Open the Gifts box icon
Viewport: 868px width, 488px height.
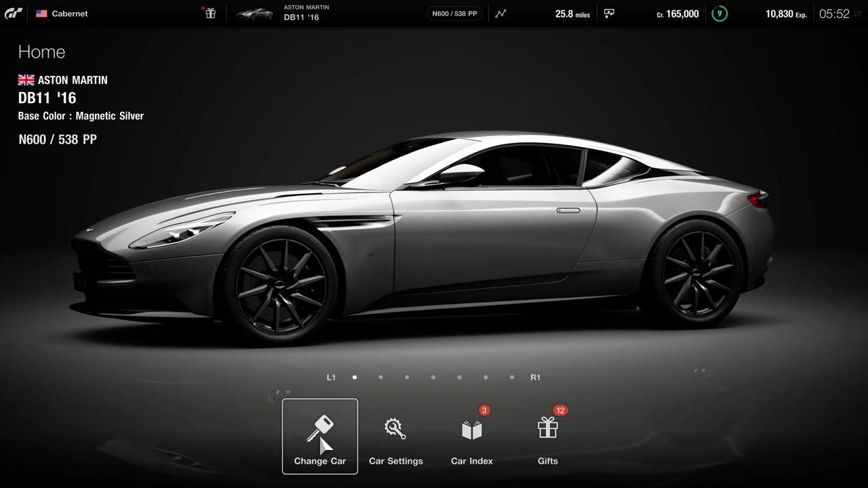point(547,428)
